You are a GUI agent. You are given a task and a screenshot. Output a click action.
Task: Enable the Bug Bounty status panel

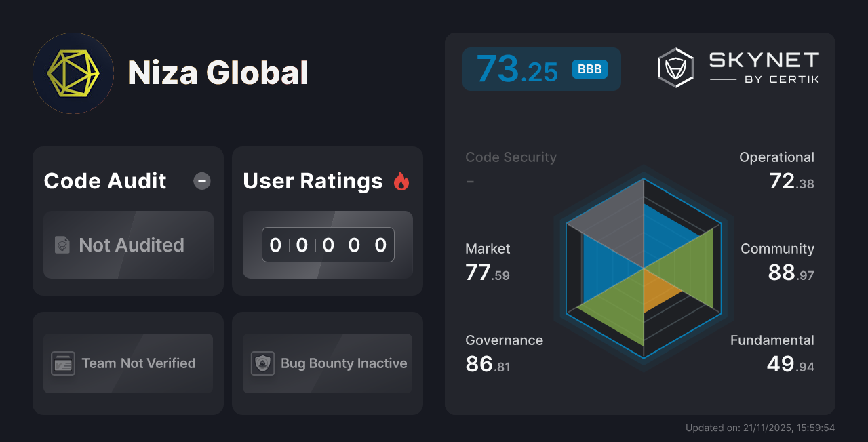pos(327,363)
